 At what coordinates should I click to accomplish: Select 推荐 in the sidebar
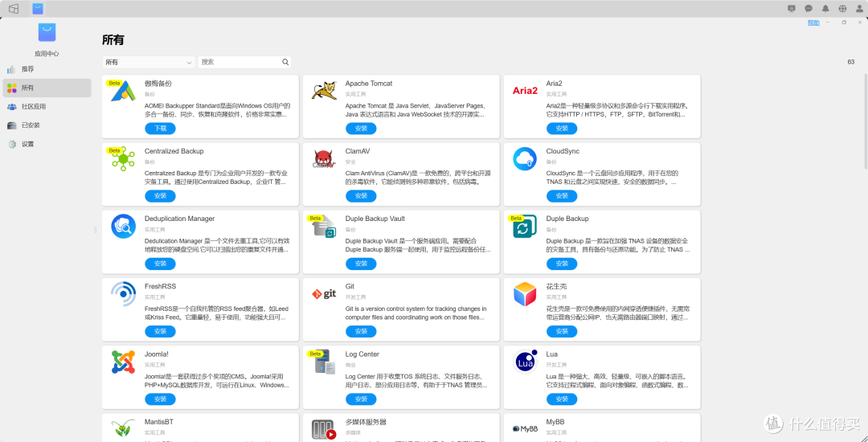coord(47,69)
